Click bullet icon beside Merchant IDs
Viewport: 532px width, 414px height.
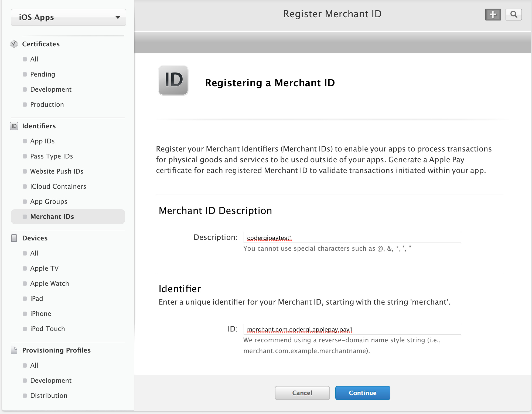coord(25,217)
